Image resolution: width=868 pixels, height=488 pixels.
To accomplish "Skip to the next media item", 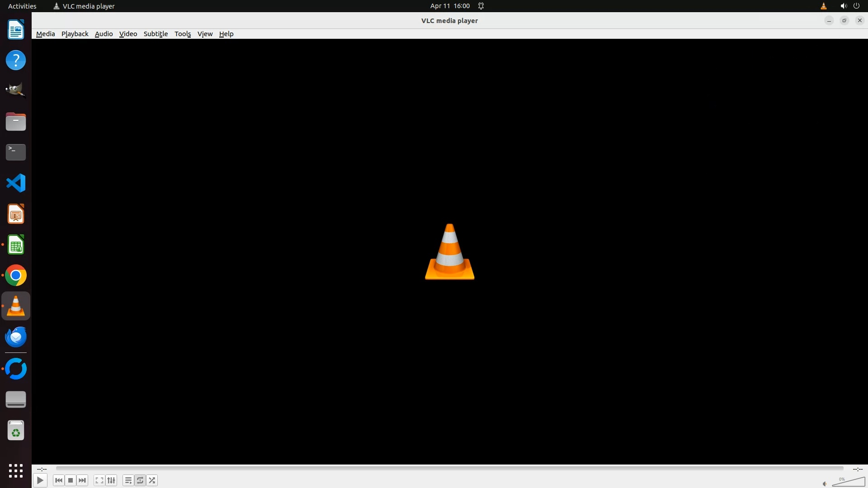I will pyautogui.click(x=82, y=480).
